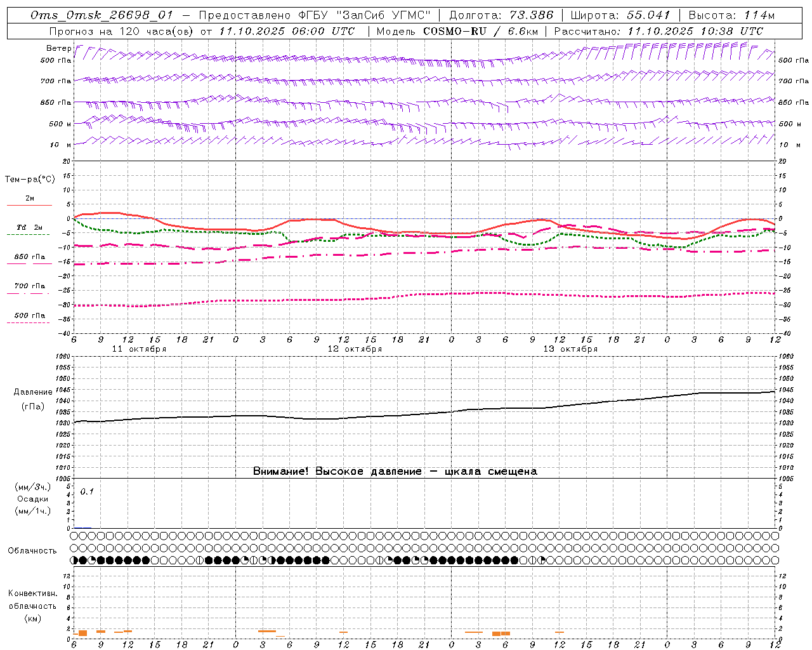The height and width of the screenshot is (650, 812).
Task: Click the 700 гПа temperature legend entry
Action: [30, 286]
